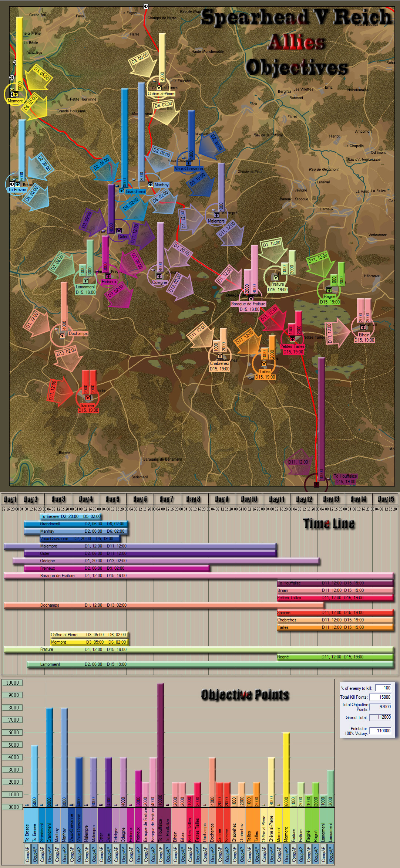This screenshot has height=868, width=400.
Task: Select the Lamormenil objective flag icon
Action: pos(85,281)
